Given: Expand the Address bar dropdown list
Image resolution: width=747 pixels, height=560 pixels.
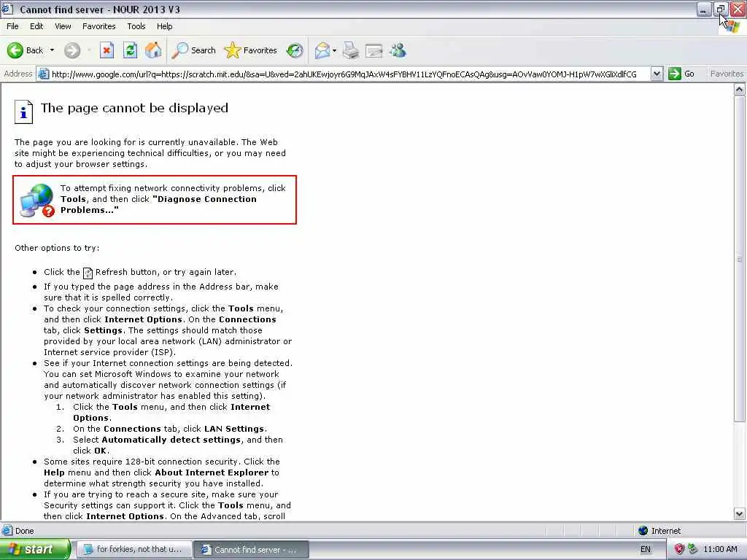Looking at the screenshot, I should [657, 74].
